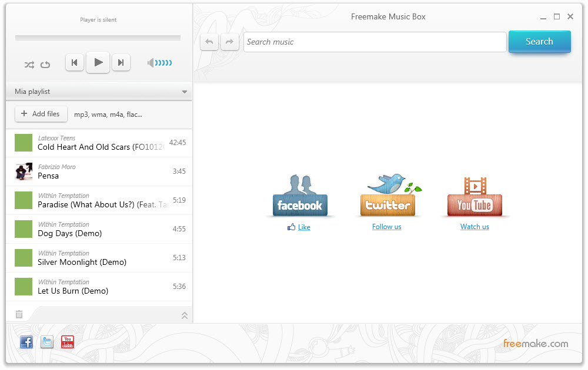The image size is (588, 370).
Task: Clear the playlist with the trash icon
Action: tap(19, 314)
